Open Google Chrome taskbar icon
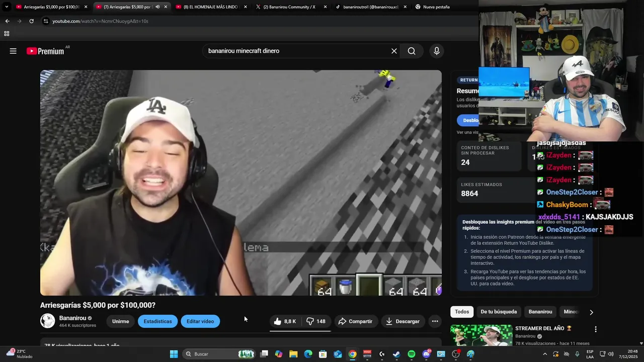This screenshot has height=362, width=644. 353,354
